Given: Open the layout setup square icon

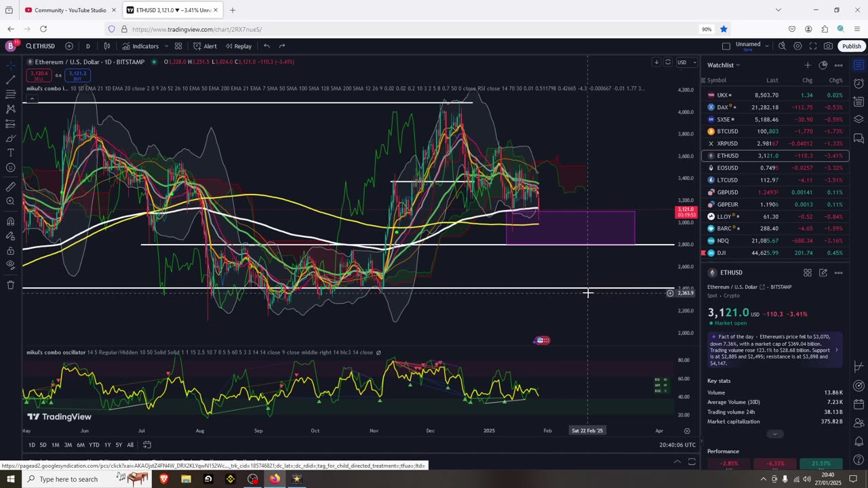Looking at the screenshot, I should (726, 46).
